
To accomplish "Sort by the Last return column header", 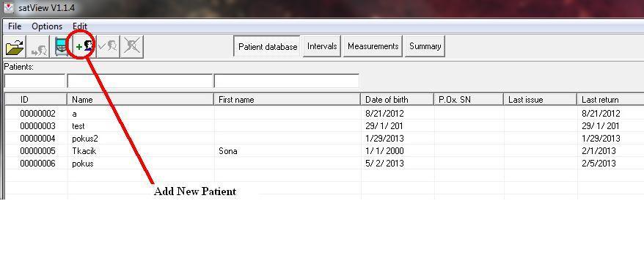I will (610, 100).
